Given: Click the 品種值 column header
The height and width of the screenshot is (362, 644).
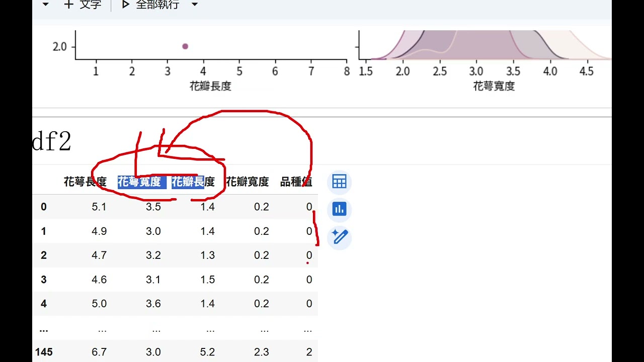Looking at the screenshot, I should click(x=296, y=182).
